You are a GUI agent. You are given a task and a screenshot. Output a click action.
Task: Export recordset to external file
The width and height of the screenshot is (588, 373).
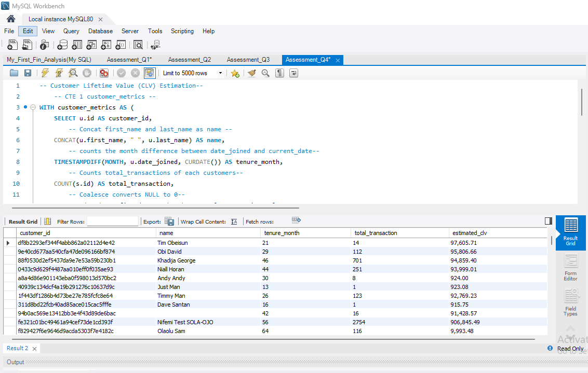click(x=169, y=222)
